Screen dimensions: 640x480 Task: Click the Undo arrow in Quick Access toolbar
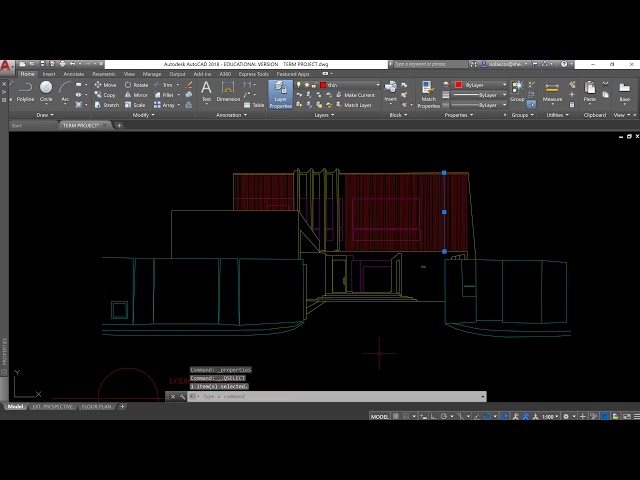click(x=73, y=64)
